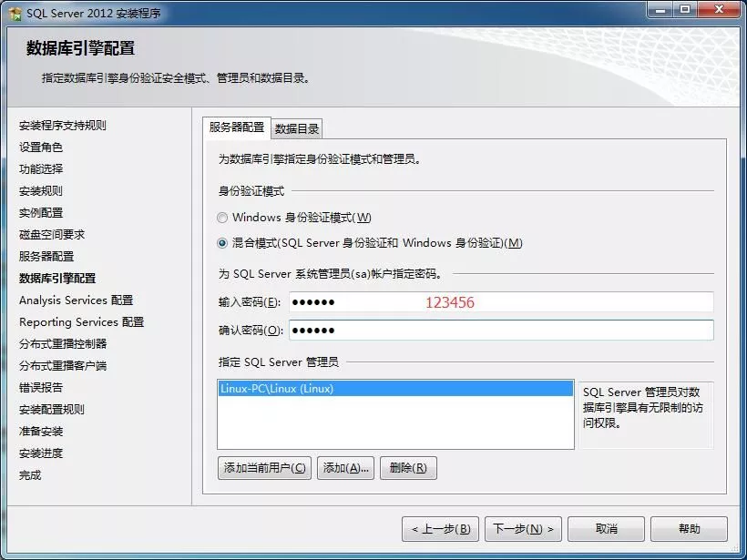Click 安装规则 step in sidebar
Screen dimensions: 747x560
pyautogui.click(x=41, y=191)
